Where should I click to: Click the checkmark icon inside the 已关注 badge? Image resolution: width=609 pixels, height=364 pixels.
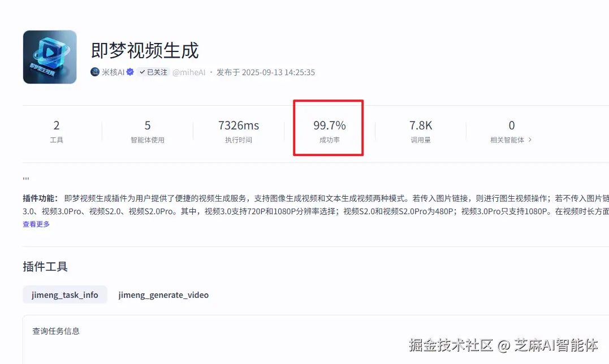[141, 72]
